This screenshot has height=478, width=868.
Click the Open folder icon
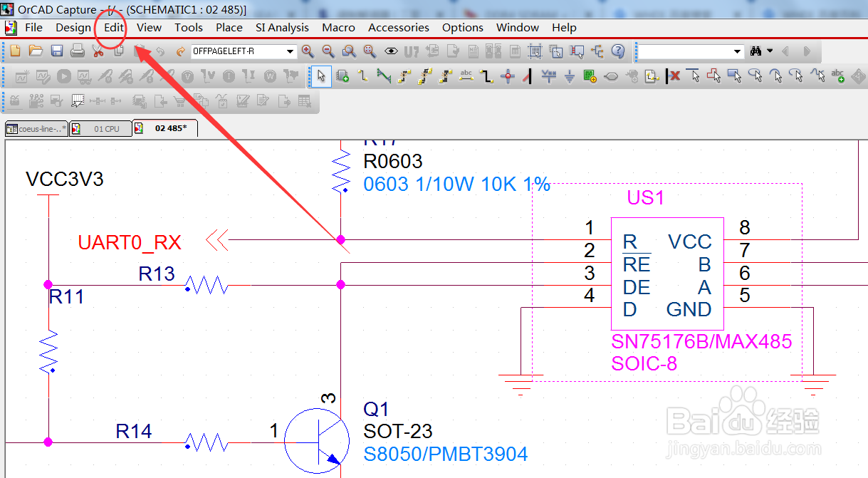36,51
